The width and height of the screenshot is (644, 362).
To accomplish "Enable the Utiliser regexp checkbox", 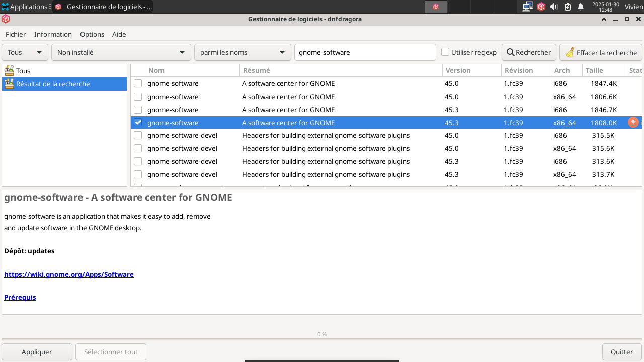I will point(445,52).
